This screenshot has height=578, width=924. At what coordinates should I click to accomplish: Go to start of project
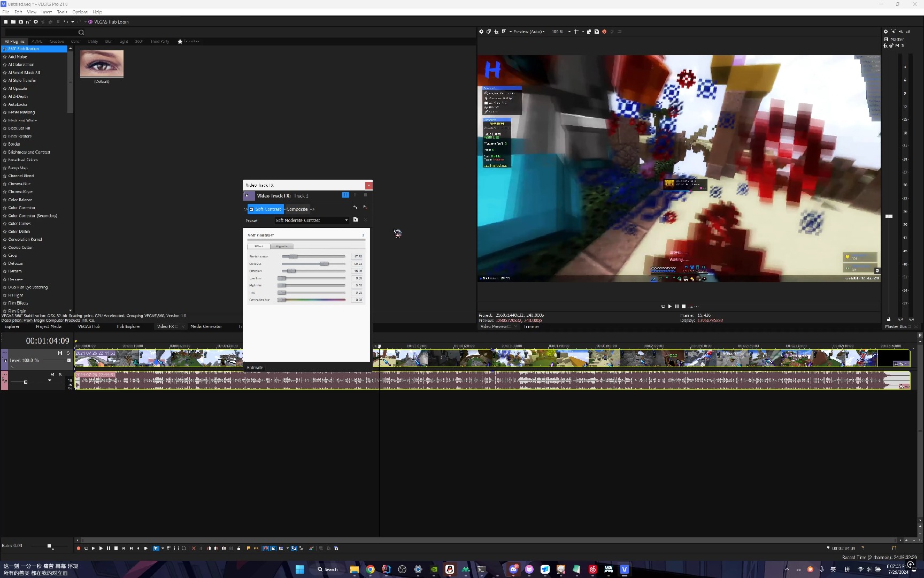(123, 548)
